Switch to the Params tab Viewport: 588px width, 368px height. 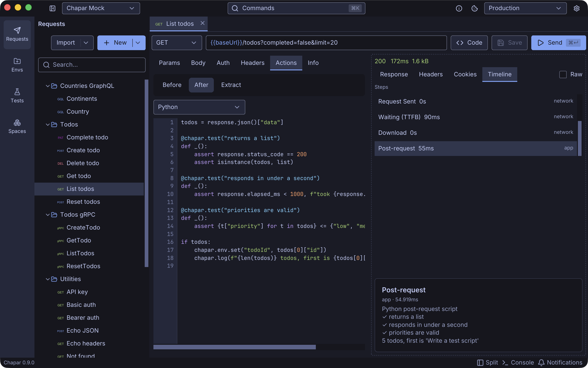(169, 63)
